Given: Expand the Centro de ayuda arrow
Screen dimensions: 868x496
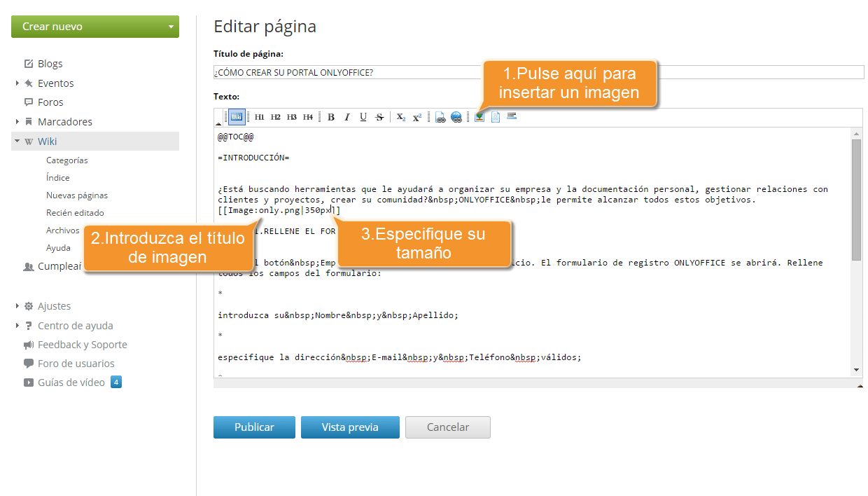Looking at the screenshot, I should [x=17, y=326].
